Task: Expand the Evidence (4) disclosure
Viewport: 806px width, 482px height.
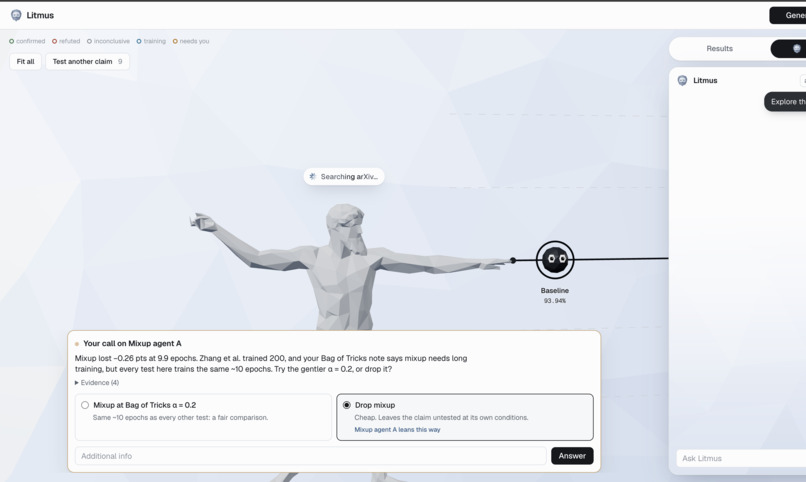Action: click(97, 382)
